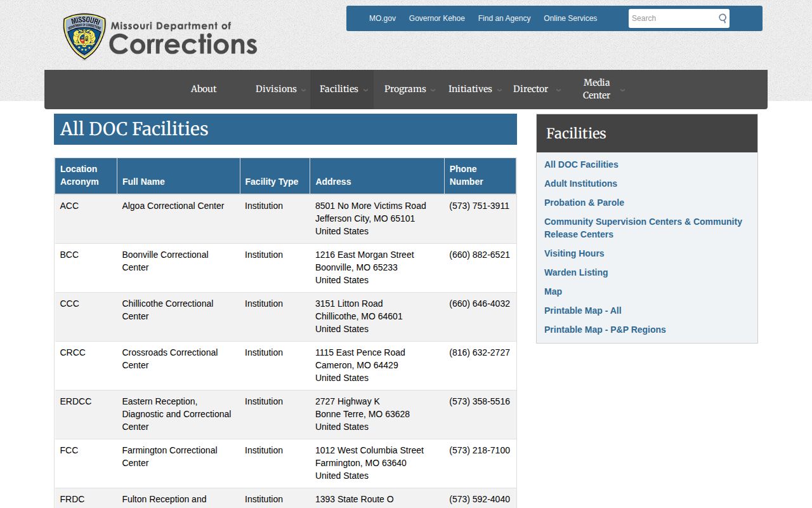Open the Programs menu
The width and height of the screenshot is (812, 508).
(x=405, y=89)
